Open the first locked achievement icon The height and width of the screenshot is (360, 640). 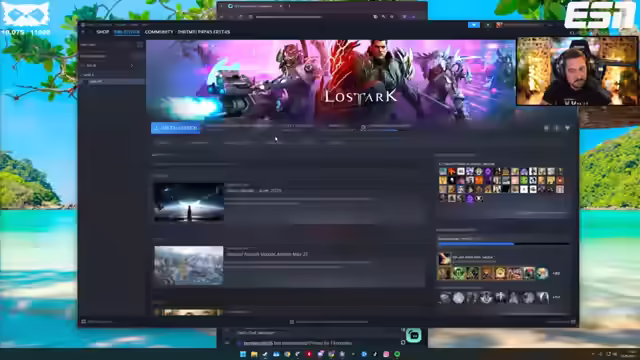(x=444, y=298)
